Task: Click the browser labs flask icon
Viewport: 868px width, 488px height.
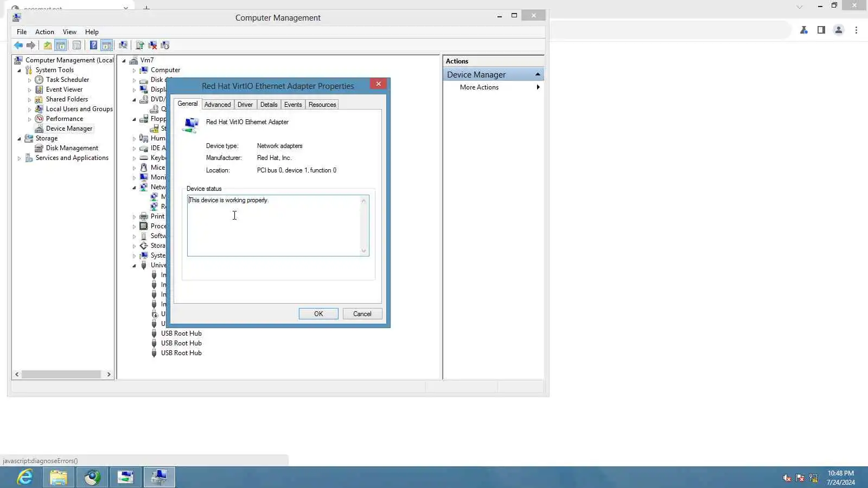Action: 804,30
